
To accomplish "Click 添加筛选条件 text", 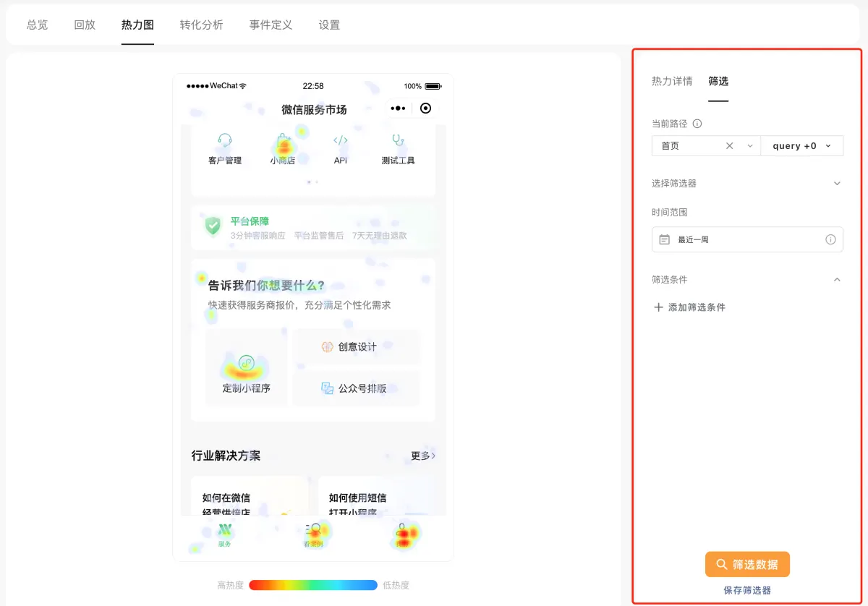I will coord(697,307).
